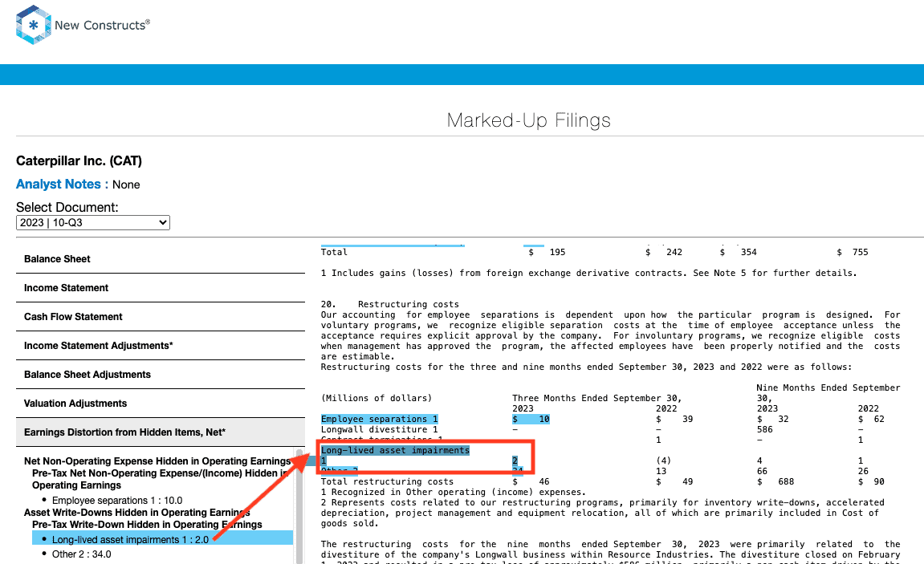The height and width of the screenshot is (564, 924).
Task: Expand Income Statement Adjustments section
Action: coord(161,346)
